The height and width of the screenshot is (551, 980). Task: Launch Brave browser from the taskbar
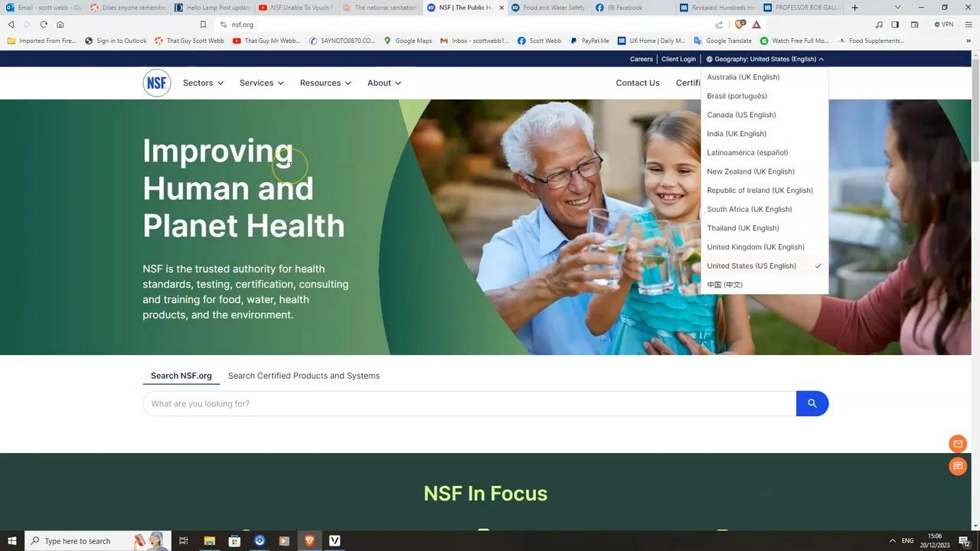309,541
